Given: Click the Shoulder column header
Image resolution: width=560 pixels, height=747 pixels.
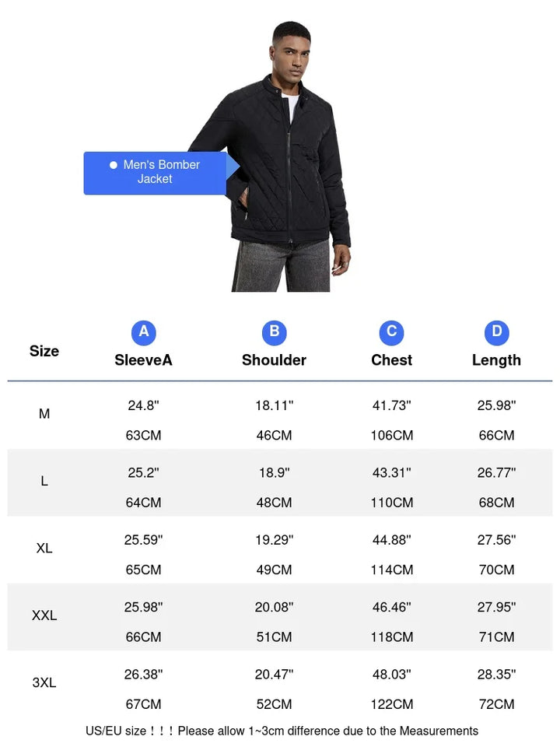Looking at the screenshot, I should (x=274, y=360).
